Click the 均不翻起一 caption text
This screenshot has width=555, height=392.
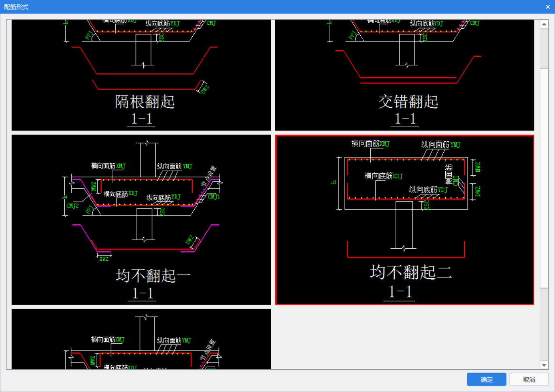153,276
